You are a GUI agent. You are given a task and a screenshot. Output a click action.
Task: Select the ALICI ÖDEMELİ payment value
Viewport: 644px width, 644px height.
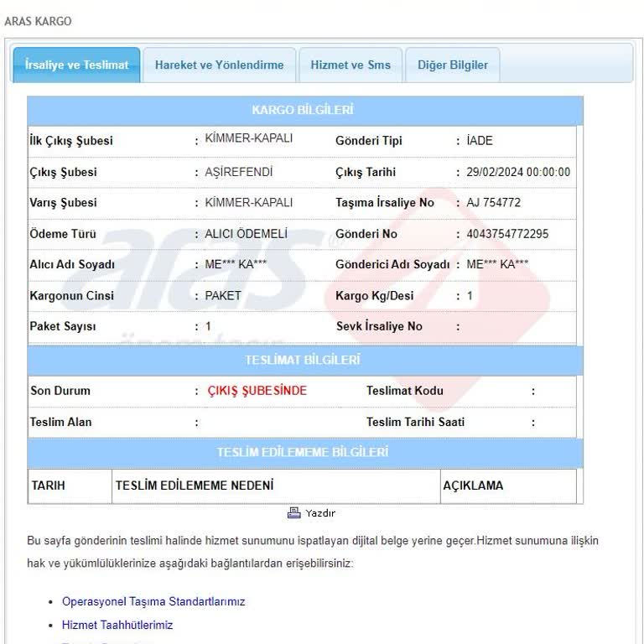point(246,234)
